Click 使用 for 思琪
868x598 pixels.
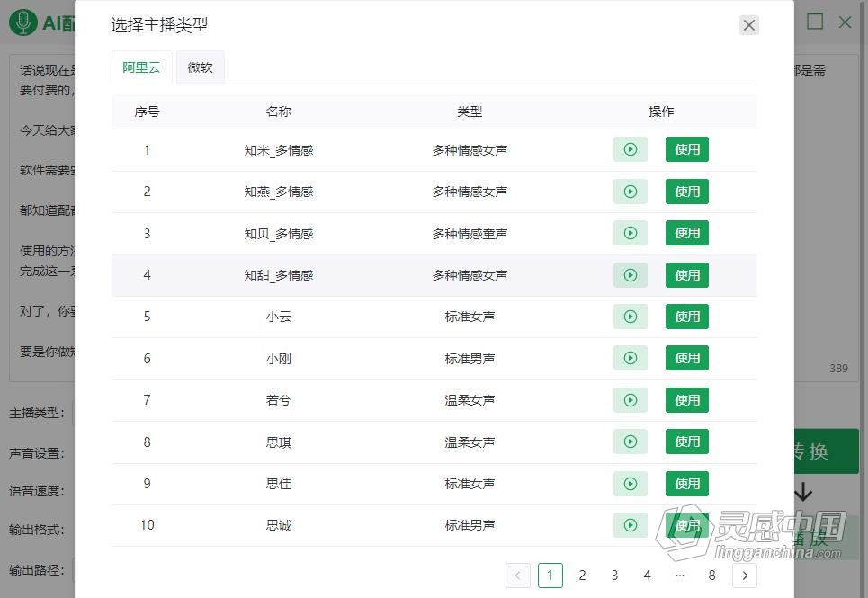687,442
